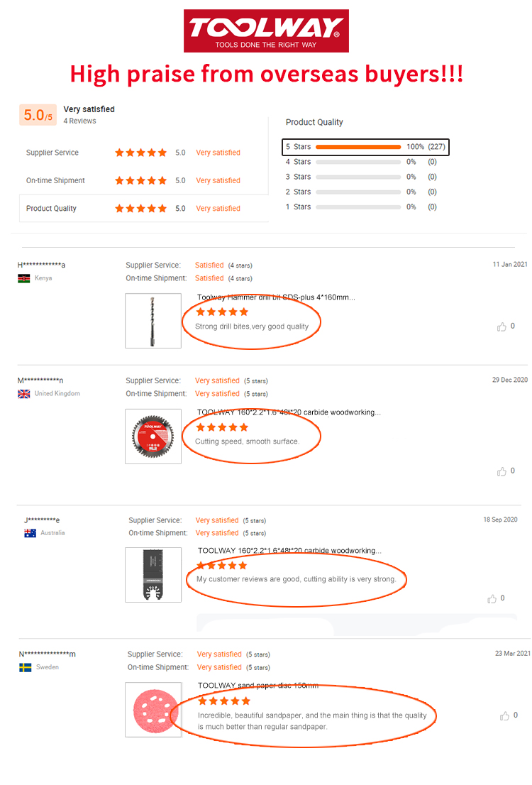This screenshot has height=785, width=532.
Task: Click the Australia flag icon
Action: pos(30,533)
